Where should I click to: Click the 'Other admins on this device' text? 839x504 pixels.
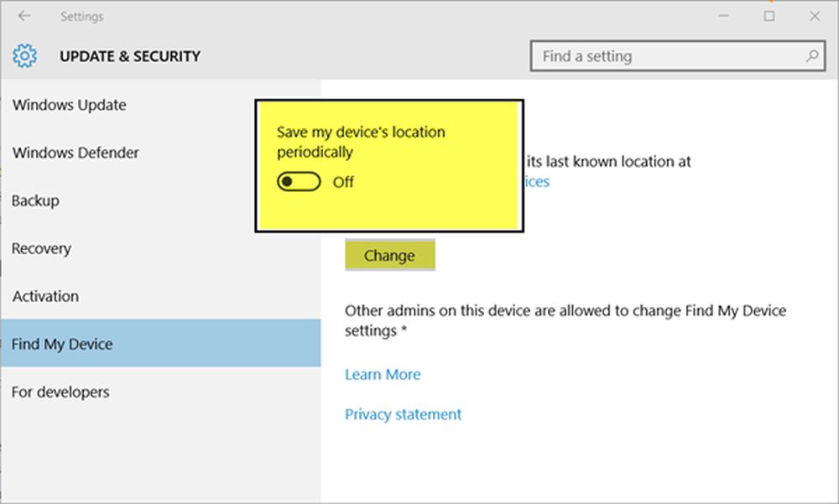point(565,320)
